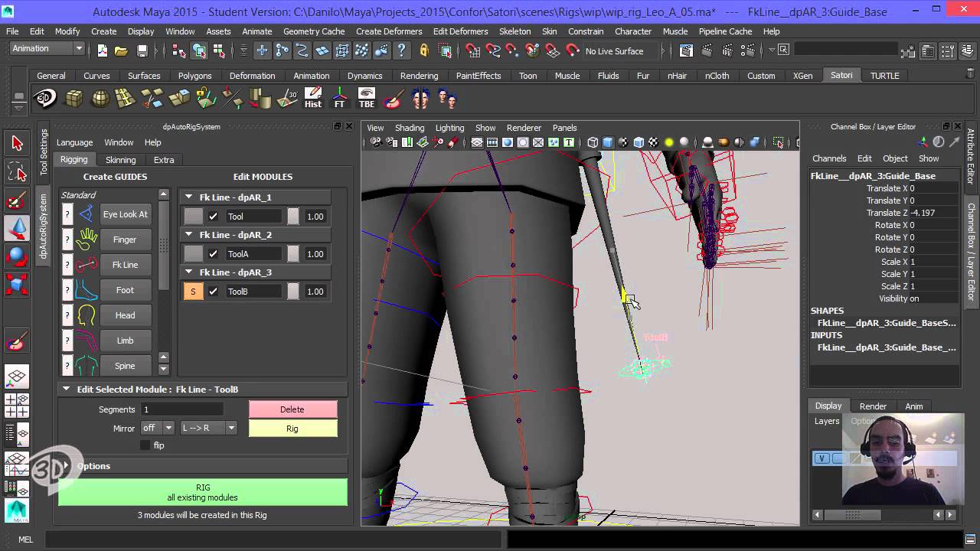Open the Mirror off dropdown
The height and width of the screenshot is (551, 980).
157,428
